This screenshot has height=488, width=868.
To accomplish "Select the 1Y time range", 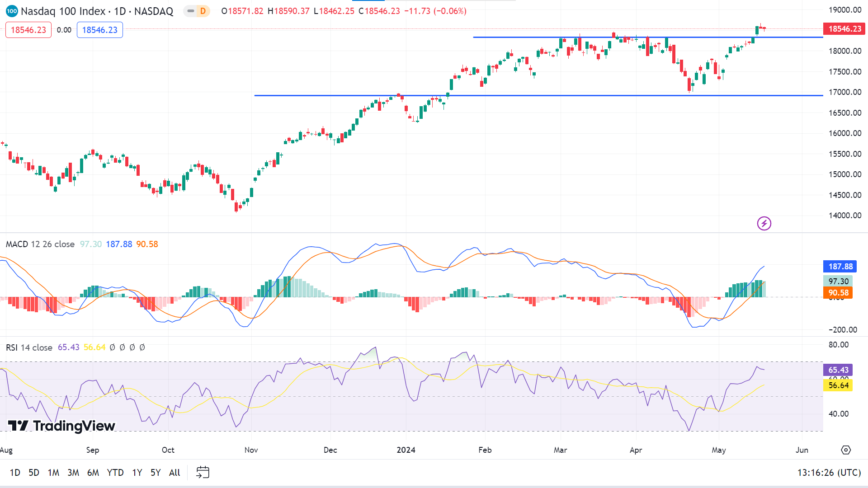I will pyautogui.click(x=137, y=472).
